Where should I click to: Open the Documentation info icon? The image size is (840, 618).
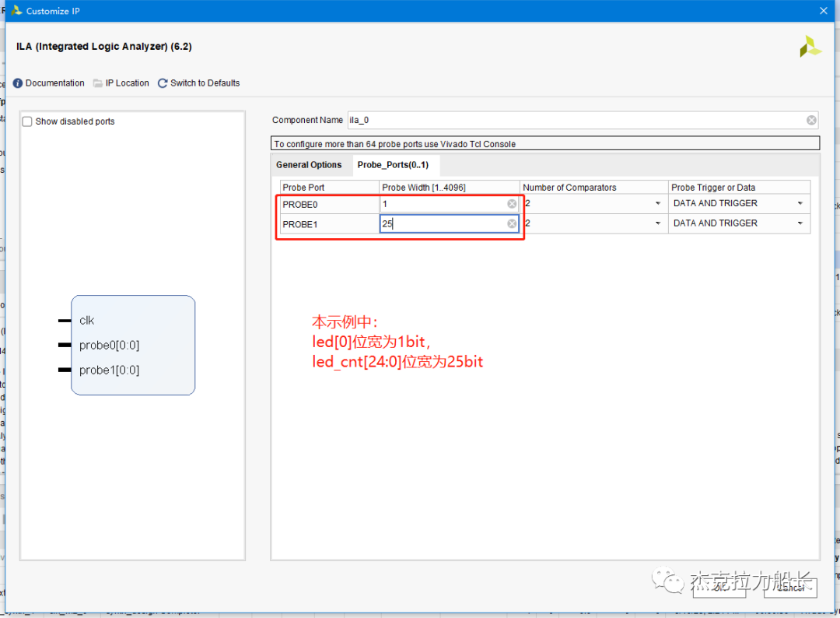18,83
